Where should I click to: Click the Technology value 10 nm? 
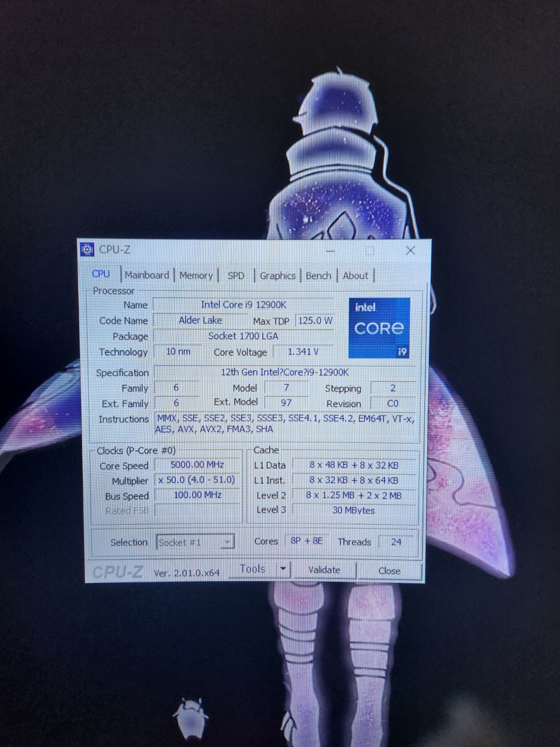[x=178, y=351]
